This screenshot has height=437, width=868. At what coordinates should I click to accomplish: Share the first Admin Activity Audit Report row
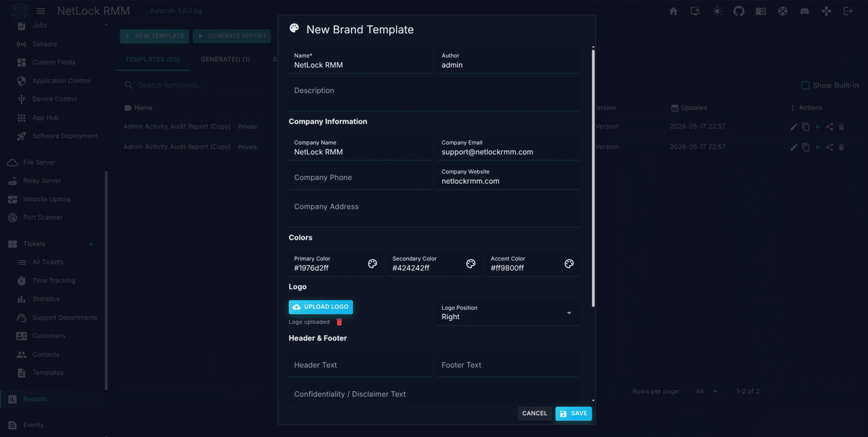click(829, 127)
